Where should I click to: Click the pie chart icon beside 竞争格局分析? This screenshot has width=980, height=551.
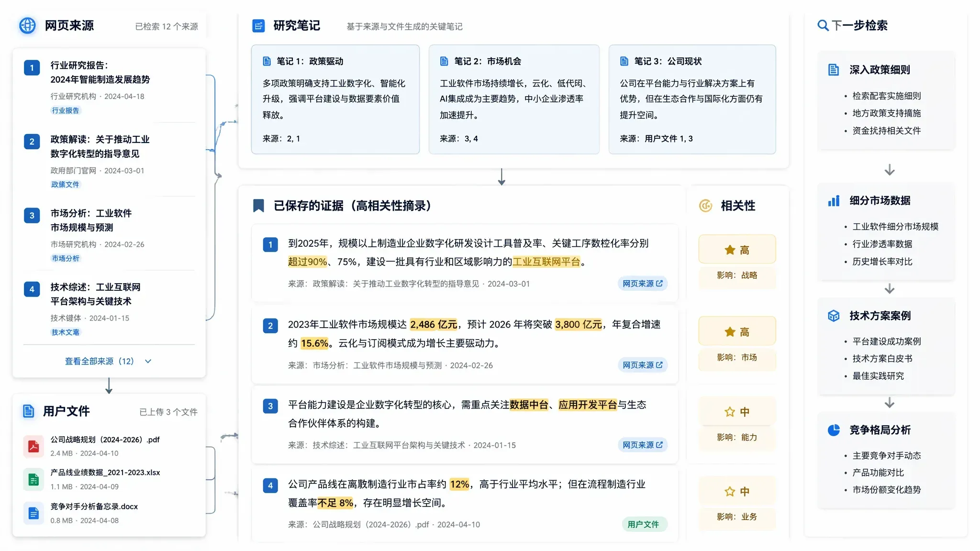tap(834, 430)
